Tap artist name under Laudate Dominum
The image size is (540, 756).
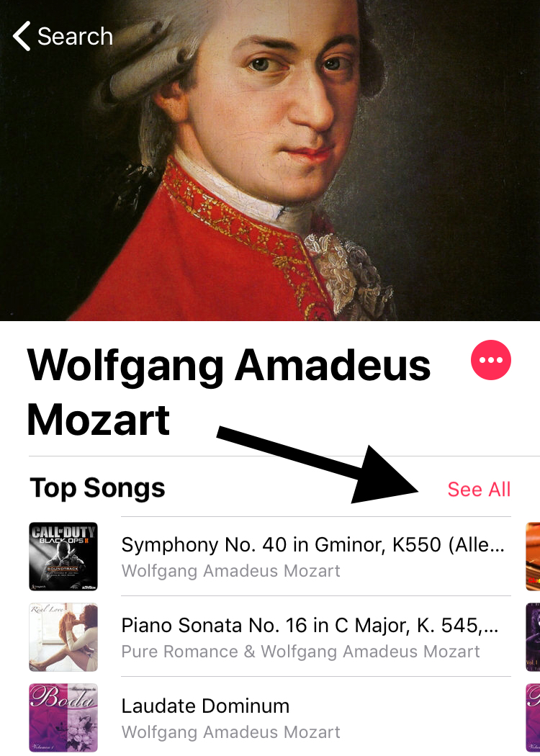(x=230, y=732)
